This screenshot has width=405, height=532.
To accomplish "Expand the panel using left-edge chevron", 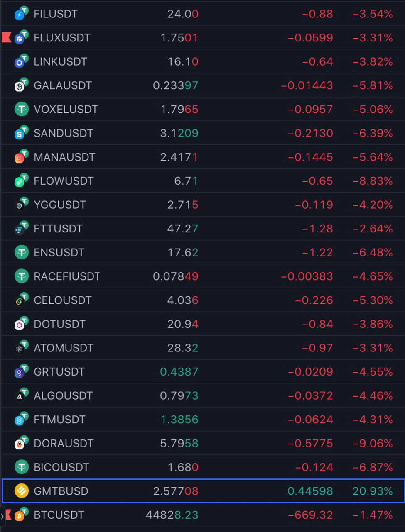I will [2, 516].
